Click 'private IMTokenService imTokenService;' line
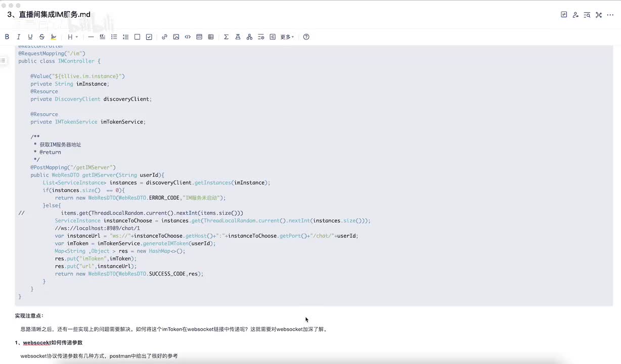 pos(88,122)
